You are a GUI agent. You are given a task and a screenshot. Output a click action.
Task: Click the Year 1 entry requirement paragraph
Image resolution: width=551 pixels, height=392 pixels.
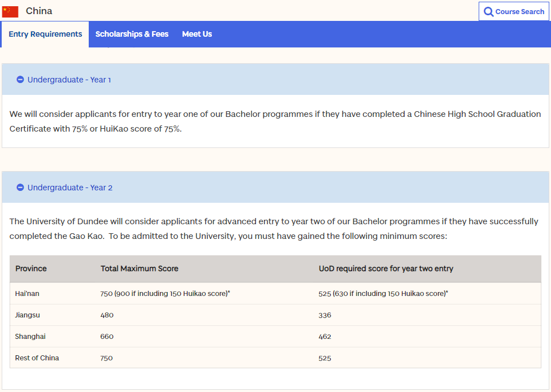pos(275,121)
